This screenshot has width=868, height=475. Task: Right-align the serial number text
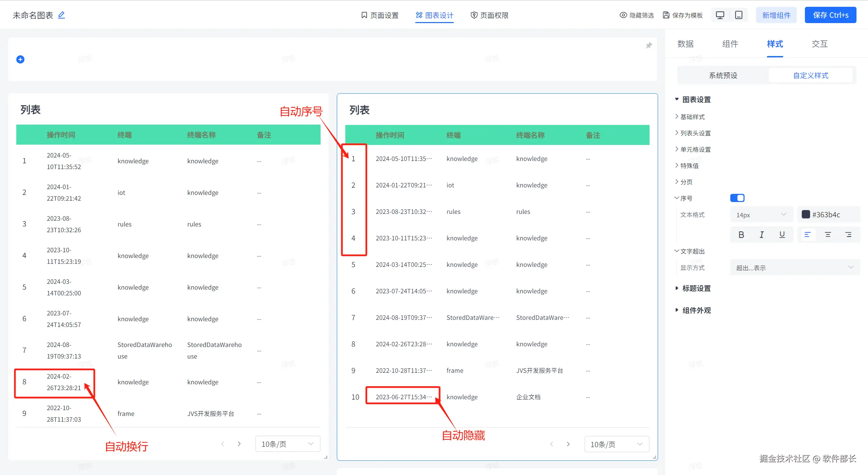point(848,235)
